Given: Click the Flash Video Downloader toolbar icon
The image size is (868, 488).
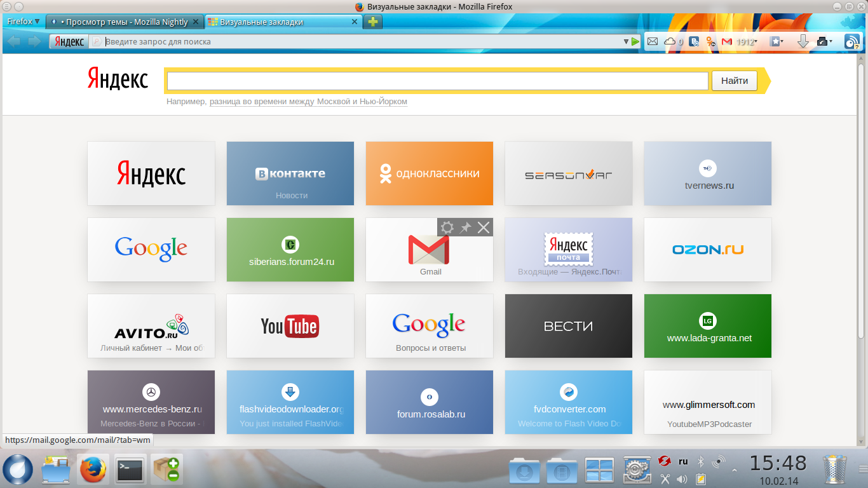Looking at the screenshot, I should (822, 41).
